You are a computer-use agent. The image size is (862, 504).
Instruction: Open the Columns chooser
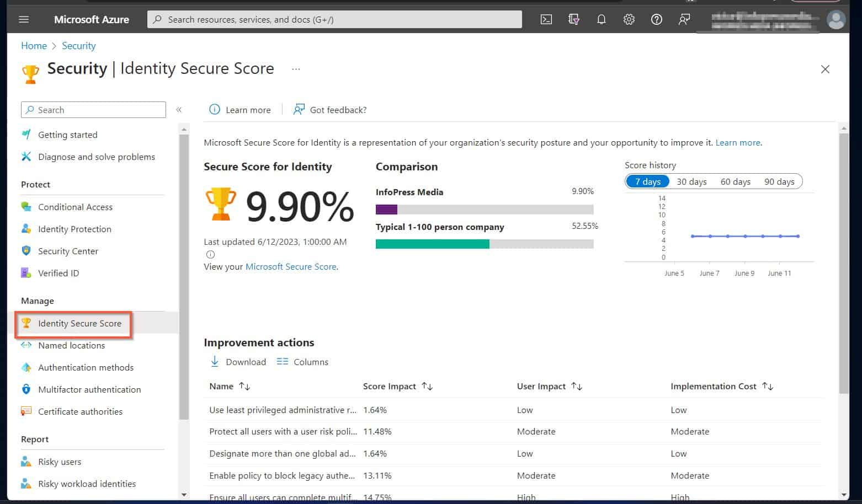pyautogui.click(x=302, y=362)
